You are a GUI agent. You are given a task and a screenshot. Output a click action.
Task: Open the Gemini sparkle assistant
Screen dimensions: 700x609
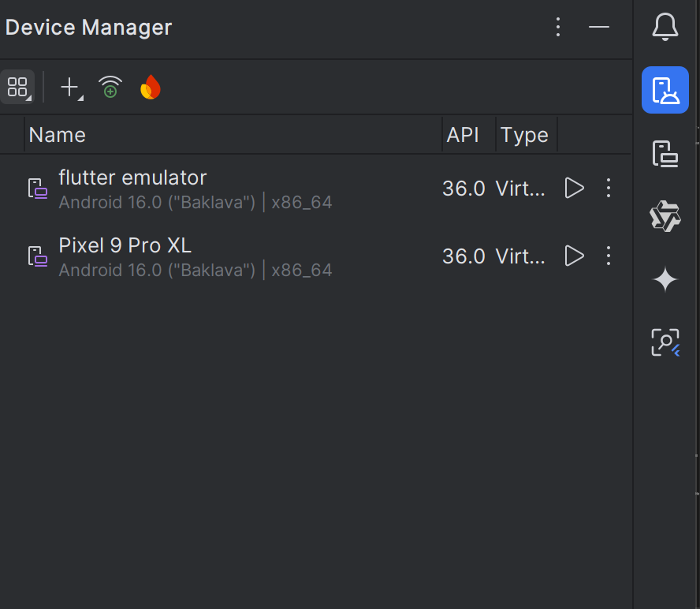pos(665,280)
